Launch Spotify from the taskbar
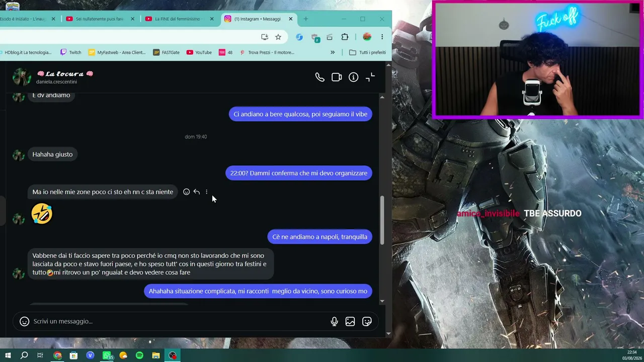This screenshot has height=362, width=644. [139, 355]
